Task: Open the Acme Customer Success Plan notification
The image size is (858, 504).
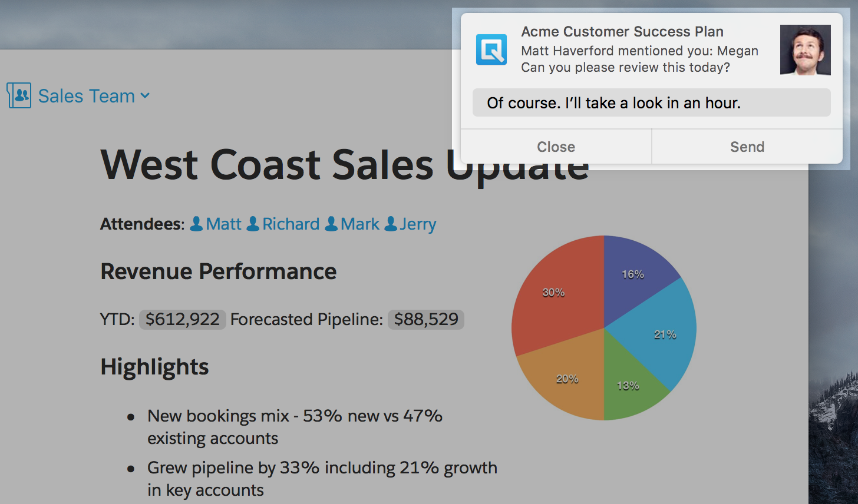Action: point(622,32)
